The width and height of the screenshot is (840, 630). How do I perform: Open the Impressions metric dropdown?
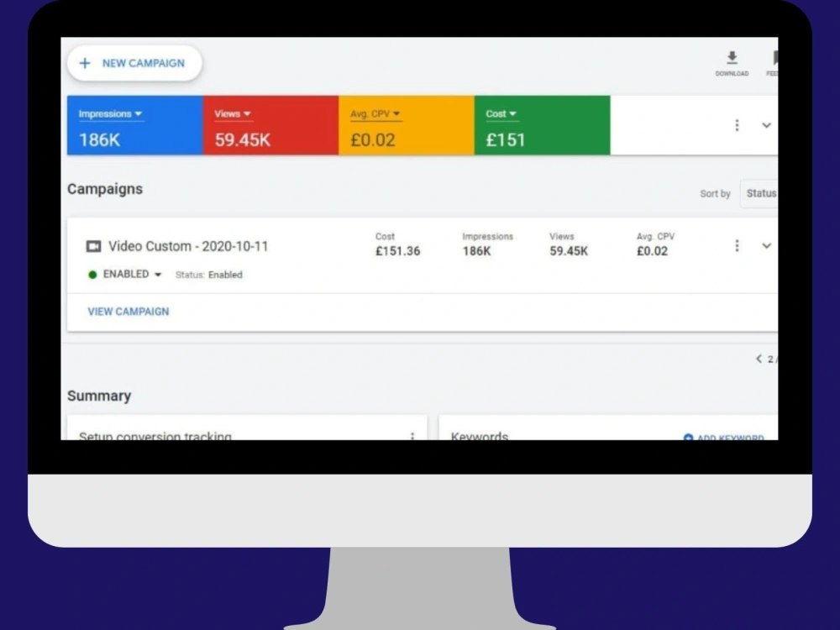[110, 114]
